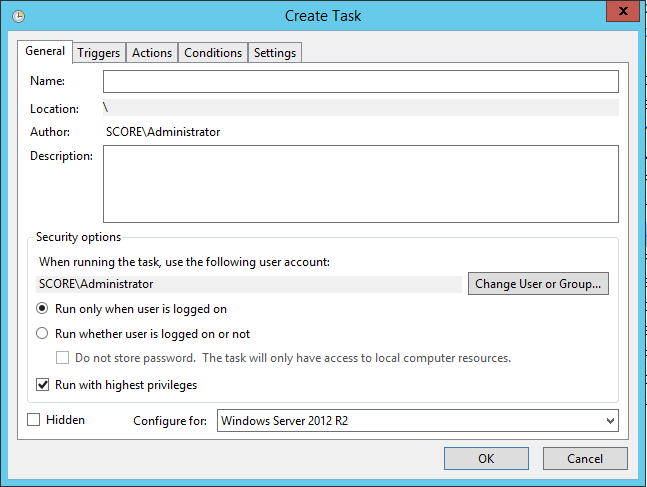Switch to the General tab
Screen dimensions: 647x487
click(45, 52)
